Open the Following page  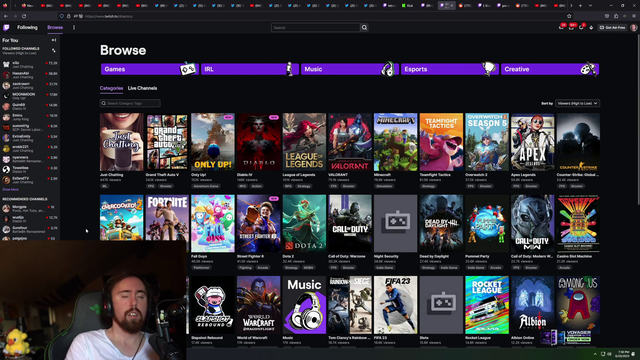tap(27, 27)
